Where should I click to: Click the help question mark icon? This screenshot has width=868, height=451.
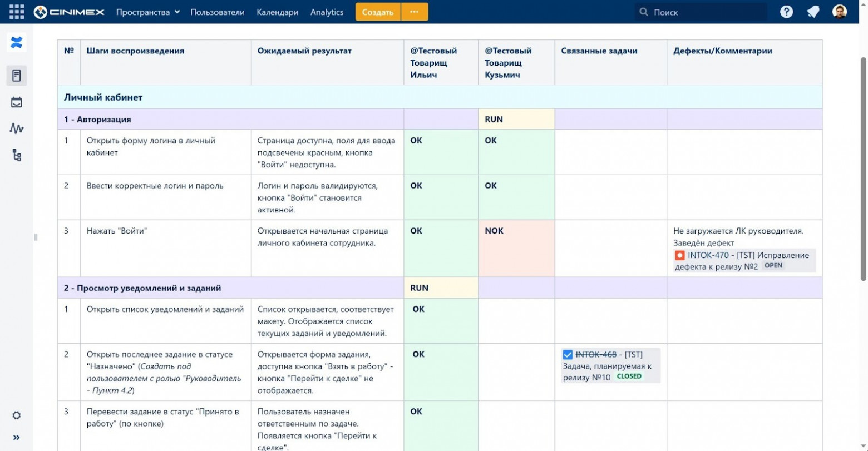(x=787, y=11)
